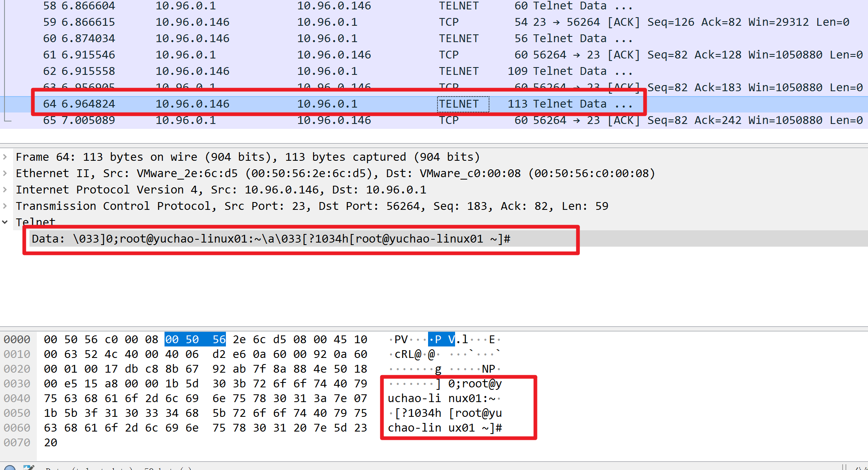868x470 pixels.
Task: Open capture file comment edit icon
Action: pos(29,468)
